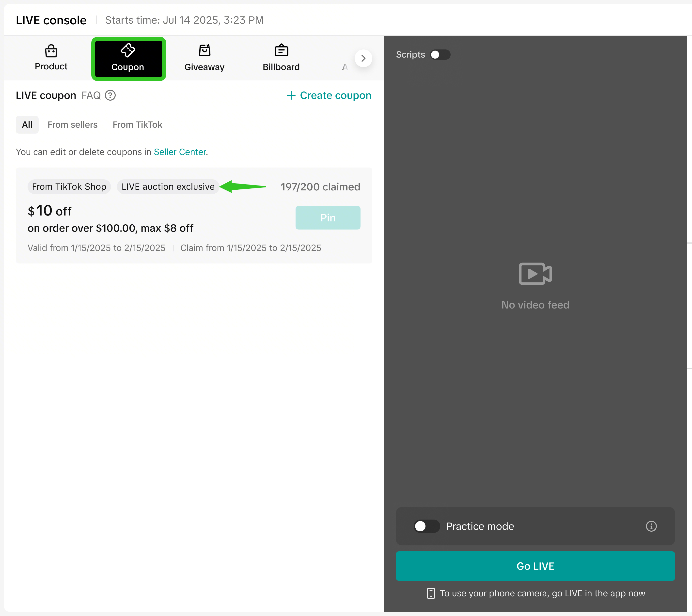This screenshot has height=616, width=692.
Task: Click the Practice mode info icon
Action: click(x=651, y=526)
